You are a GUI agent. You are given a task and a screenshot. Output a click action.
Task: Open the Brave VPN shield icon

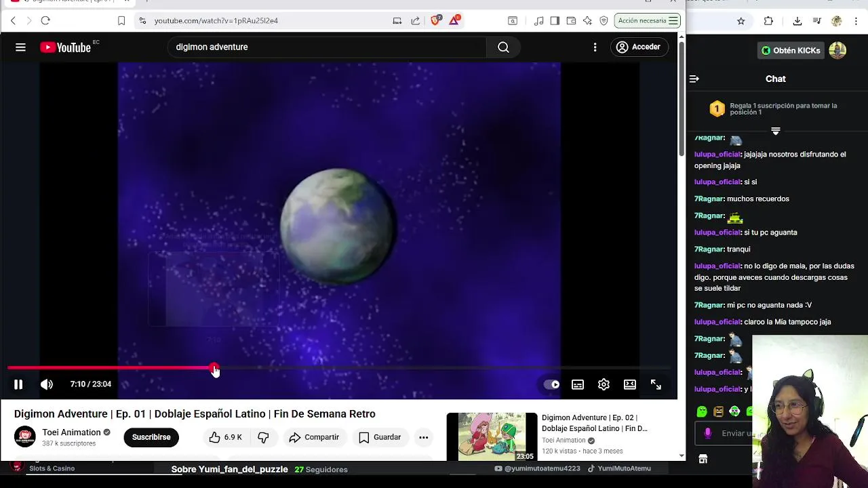[604, 20]
